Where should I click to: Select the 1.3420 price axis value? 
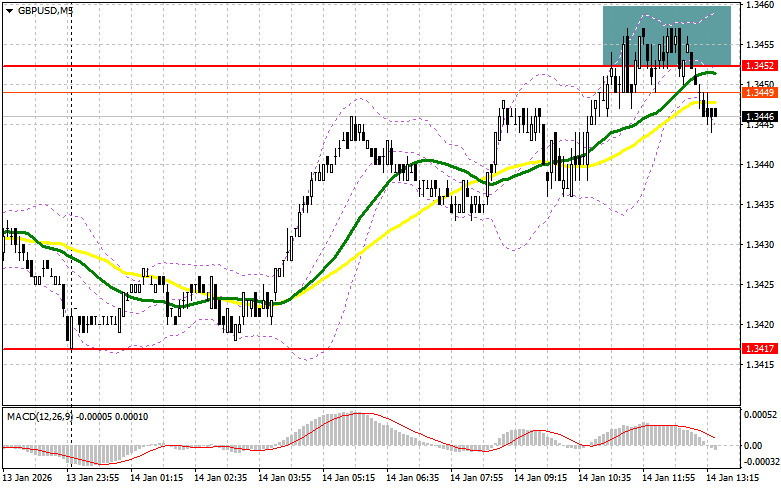click(760, 325)
